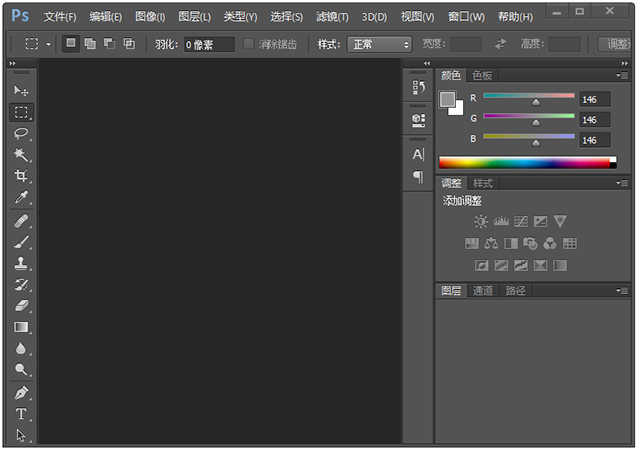Click the 调整边缘 button in options bar
Screen dimensions: 640x450
click(615, 45)
